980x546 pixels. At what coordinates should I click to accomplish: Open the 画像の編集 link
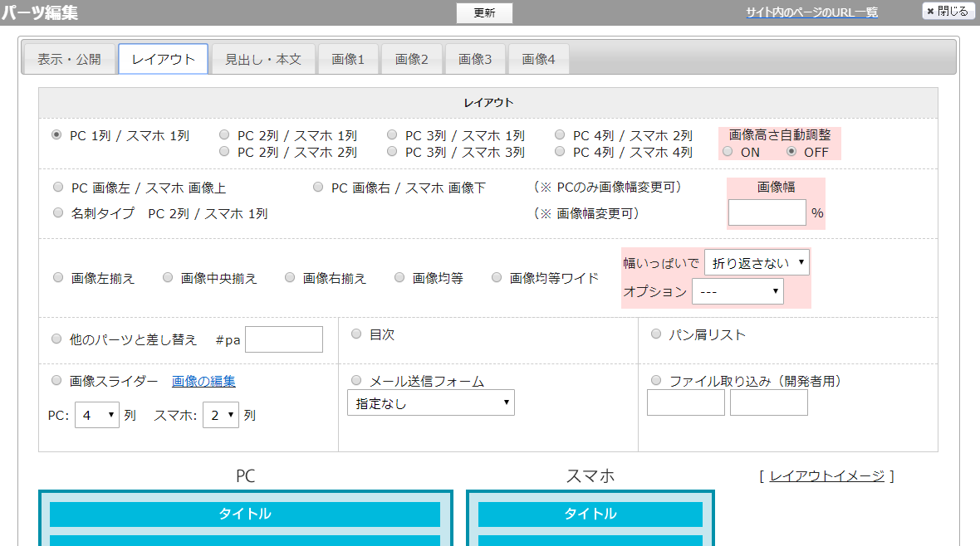click(x=203, y=381)
